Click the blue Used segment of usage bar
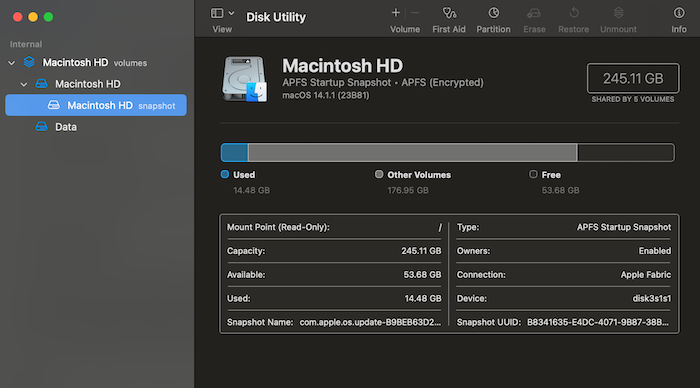The image size is (700, 388). [234, 153]
